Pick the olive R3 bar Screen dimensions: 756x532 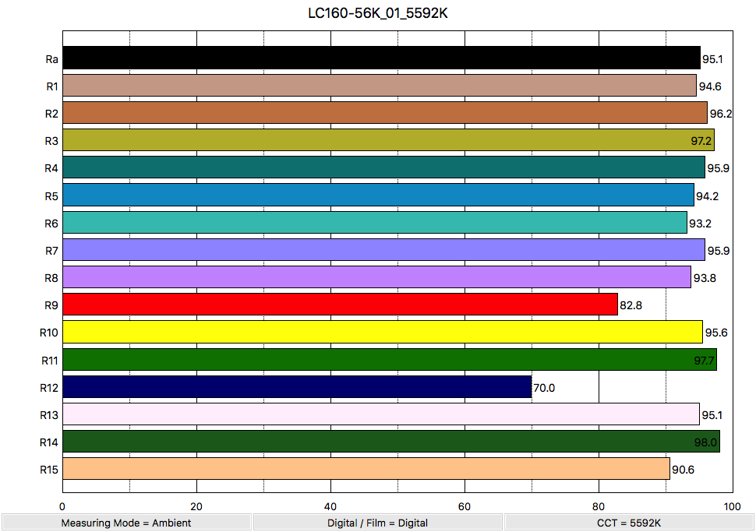click(388, 140)
